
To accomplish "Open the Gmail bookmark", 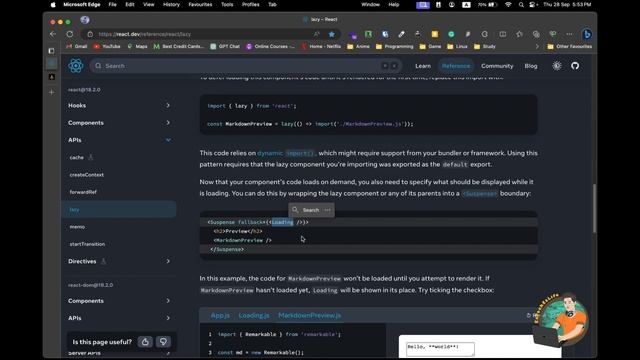I will pos(77,47).
